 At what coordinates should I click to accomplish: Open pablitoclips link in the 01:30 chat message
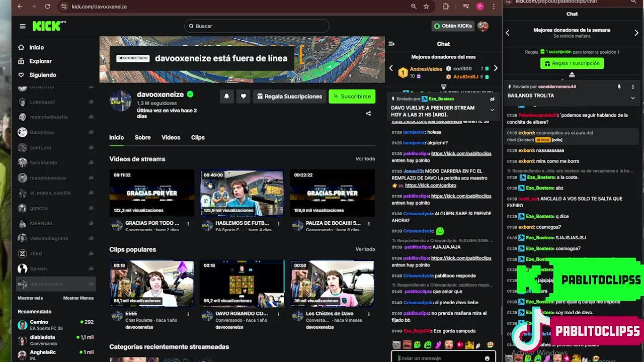click(461, 153)
